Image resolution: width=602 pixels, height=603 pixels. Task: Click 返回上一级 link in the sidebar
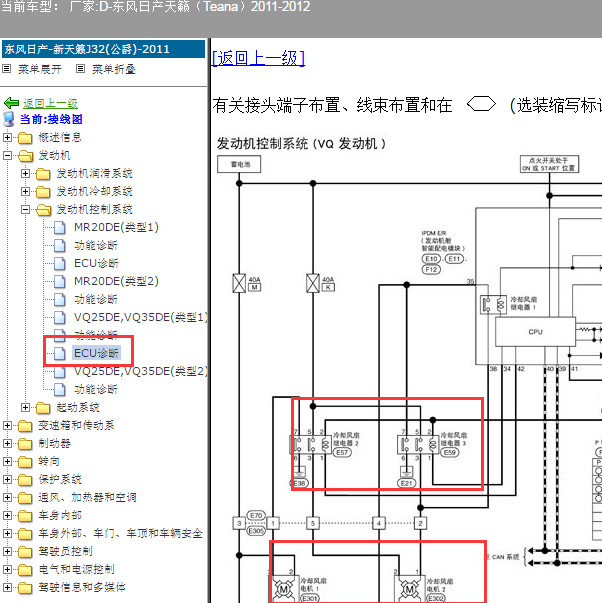click(x=50, y=103)
